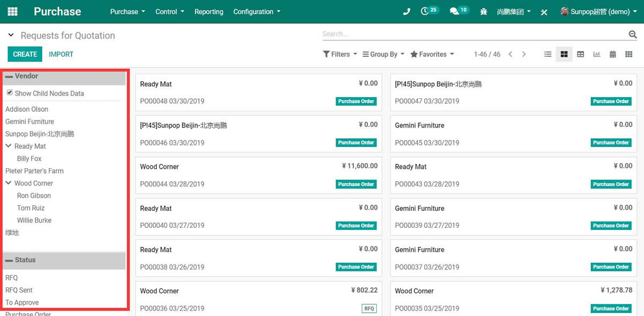Click into the Search input field
This screenshot has height=316, width=644.
pyautogui.click(x=472, y=34)
